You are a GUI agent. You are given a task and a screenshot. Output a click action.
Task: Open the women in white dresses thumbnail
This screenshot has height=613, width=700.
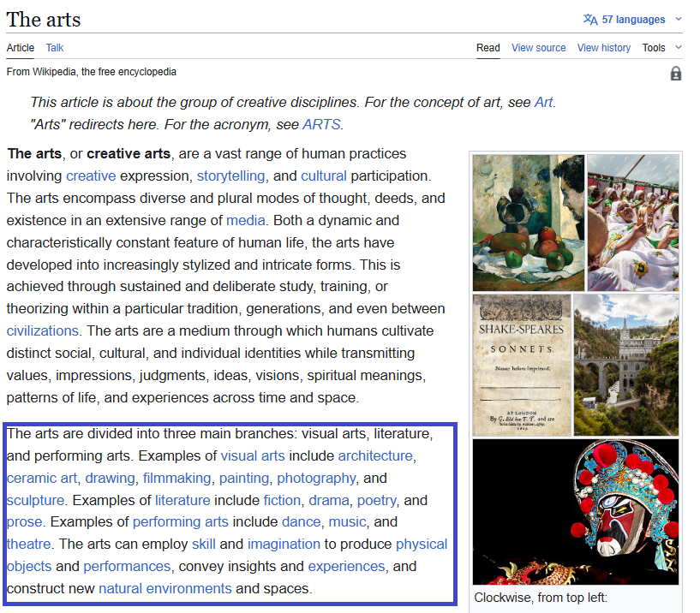[x=632, y=223]
